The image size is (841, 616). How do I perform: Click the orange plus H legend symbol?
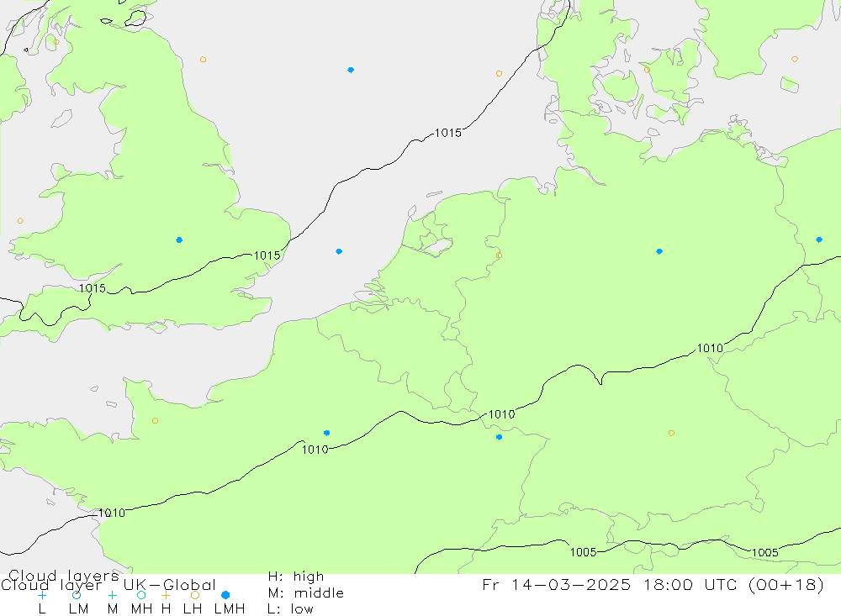tap(166, 595)
